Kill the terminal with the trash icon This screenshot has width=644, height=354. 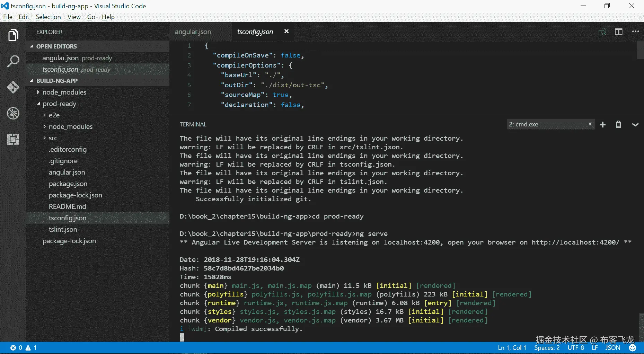click(618, 124)
